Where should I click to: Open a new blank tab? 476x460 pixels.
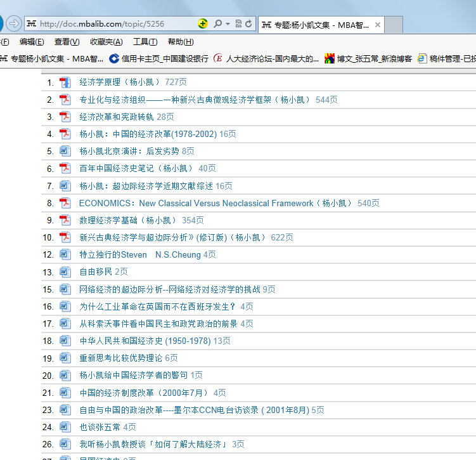coord(394,25)
